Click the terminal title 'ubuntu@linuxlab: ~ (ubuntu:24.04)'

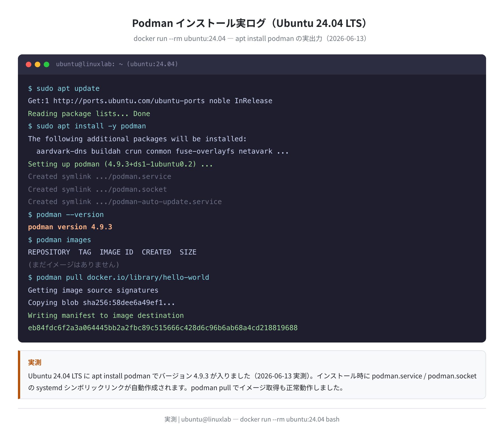point(117,64)
